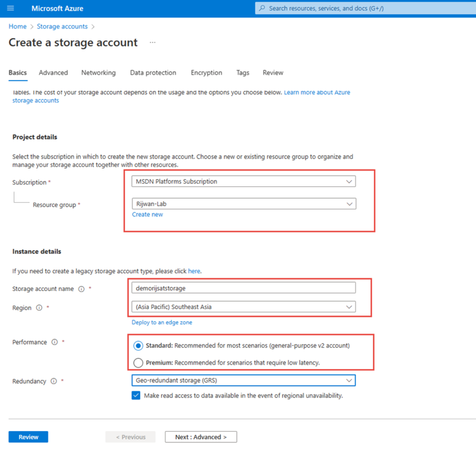
Task: Open the Redundancy dropdown
Action: (244, 380)
